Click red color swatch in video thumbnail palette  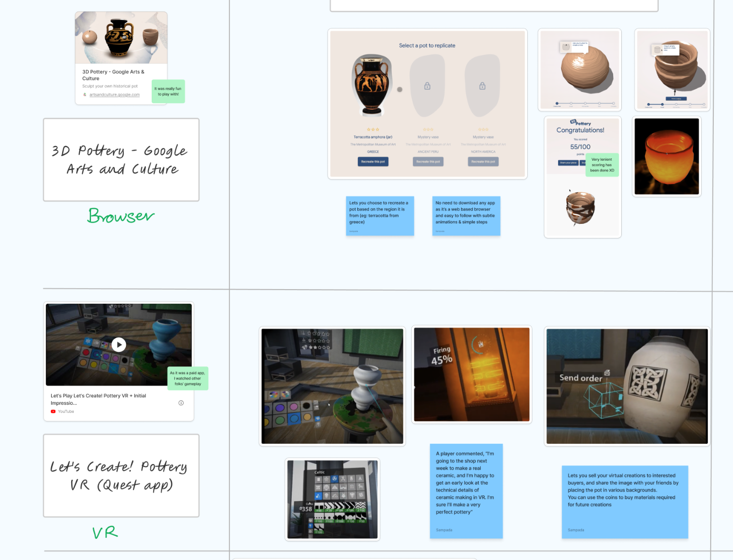tap(86, 352)
